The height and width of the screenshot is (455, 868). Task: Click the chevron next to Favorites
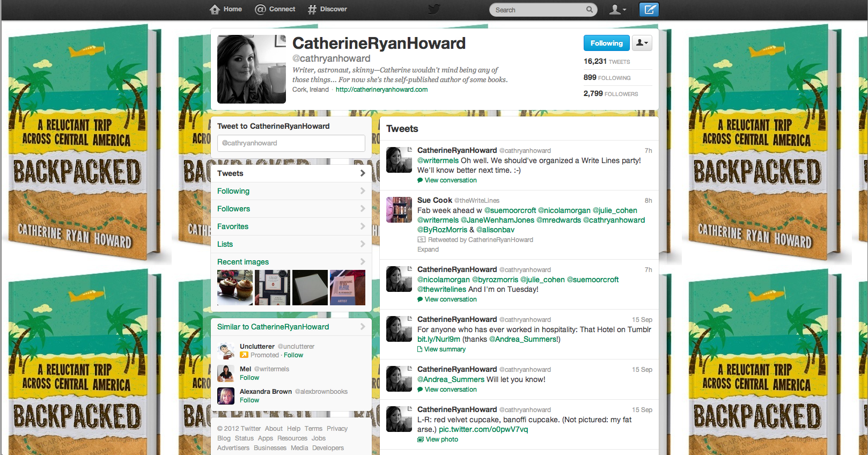click(363, 226)
